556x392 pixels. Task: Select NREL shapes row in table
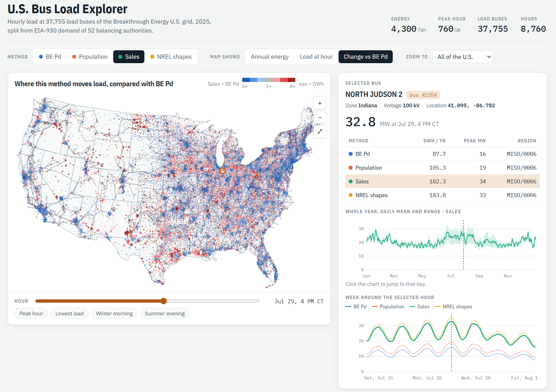(x=442, y=195)
